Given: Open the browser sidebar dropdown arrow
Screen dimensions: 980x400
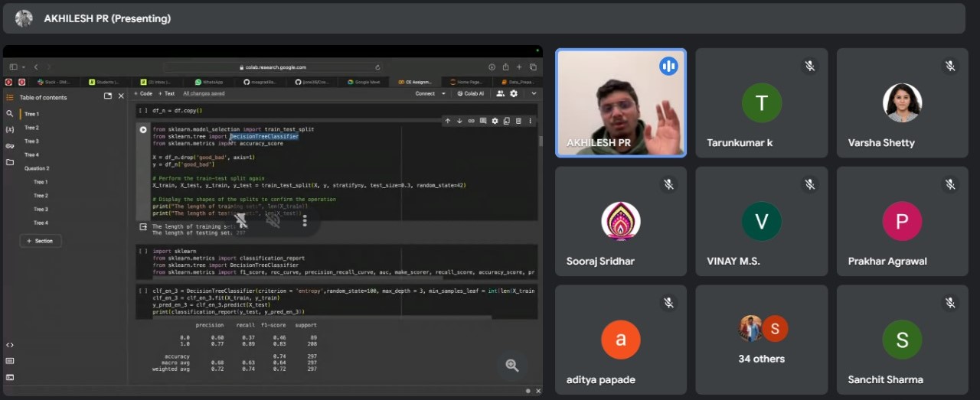Looking at the screenshot, I should (x=24, y=67).
